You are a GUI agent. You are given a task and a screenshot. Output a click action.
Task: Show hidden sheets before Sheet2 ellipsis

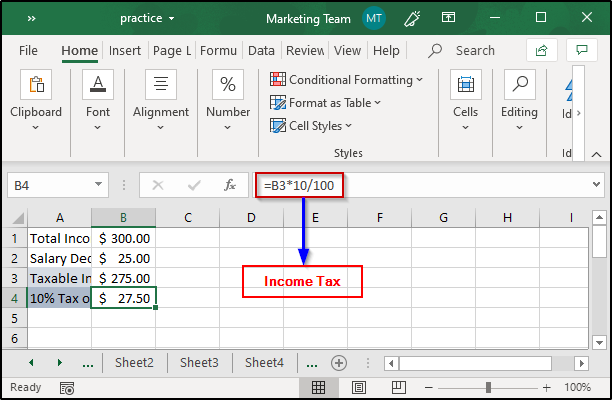(x=88, y=364)
